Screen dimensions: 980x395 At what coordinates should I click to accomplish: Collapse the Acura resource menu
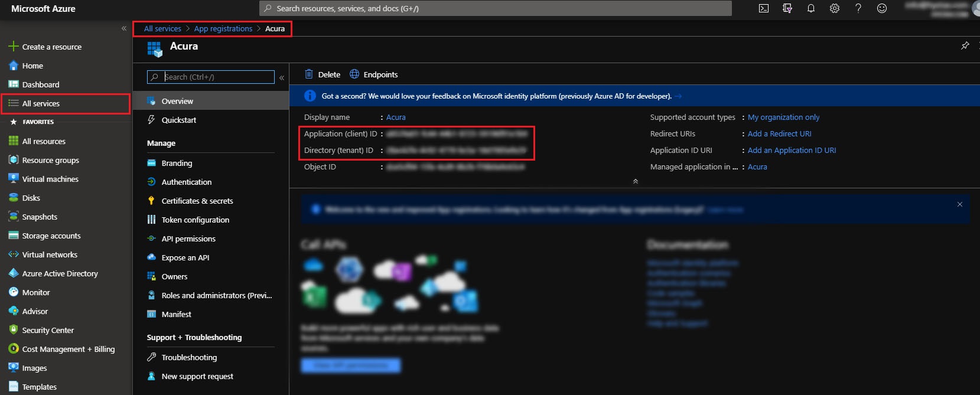pyautogui.click(x=282, y=77)
